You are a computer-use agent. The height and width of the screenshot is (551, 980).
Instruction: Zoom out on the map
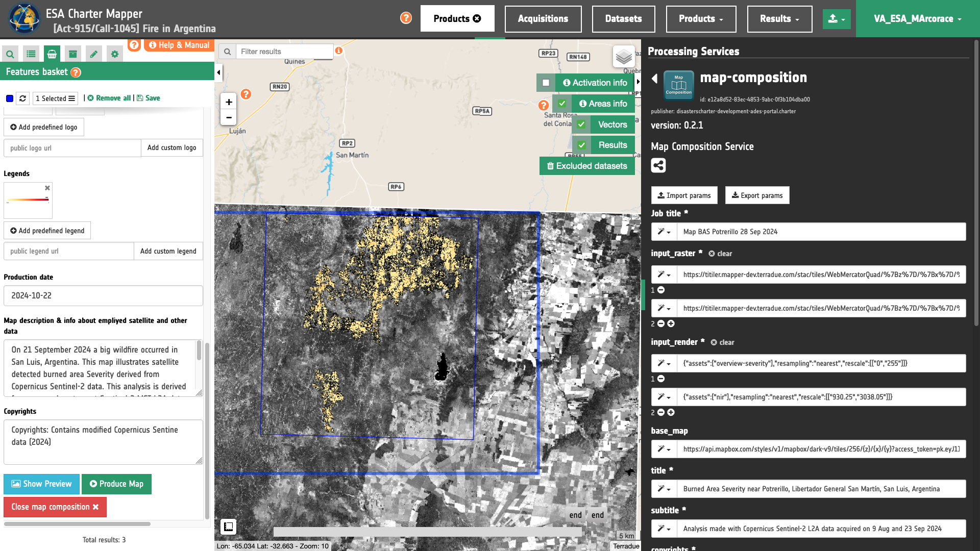coord(229,117)
